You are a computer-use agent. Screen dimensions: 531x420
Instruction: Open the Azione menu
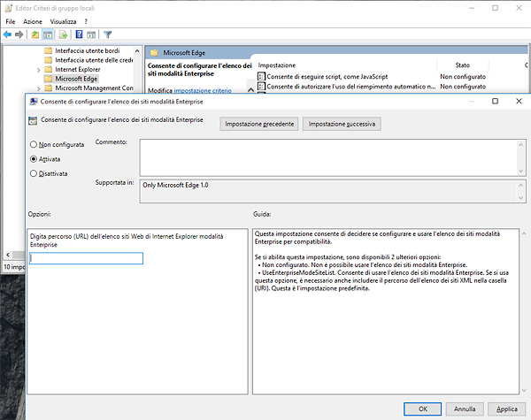point(33,21)
